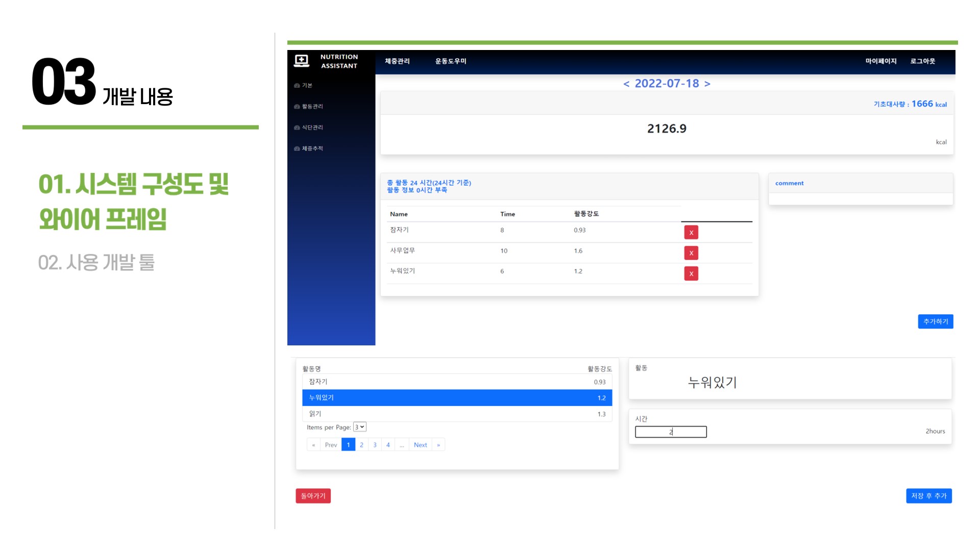
Task: Open 체중관리 in top navigation
Action: click(x=397, y=61)
